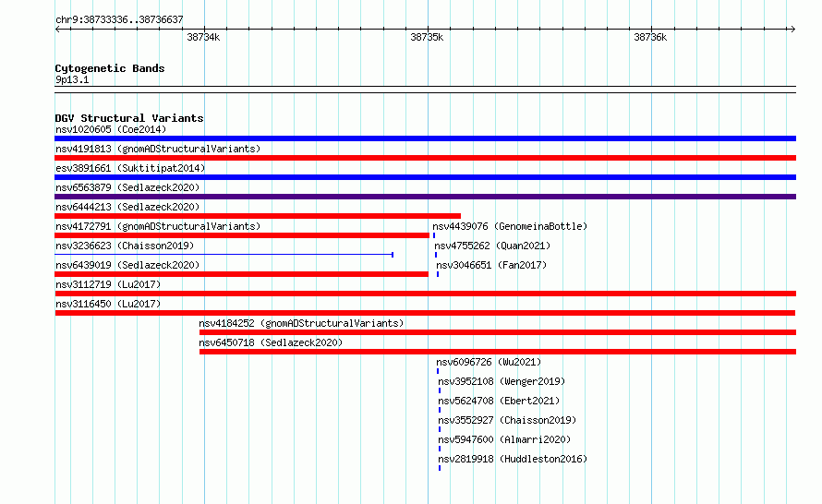This screenshot has width=822, height=504.
Task: Select nsv3046651 (Fan2017) label
Action: (x=491, y=265)
